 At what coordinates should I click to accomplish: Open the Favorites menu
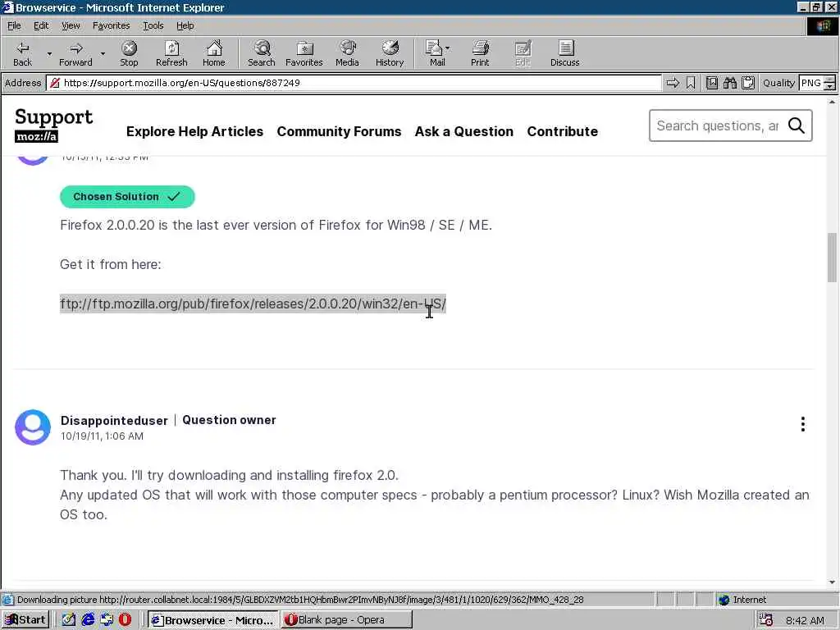click(111, 25)
